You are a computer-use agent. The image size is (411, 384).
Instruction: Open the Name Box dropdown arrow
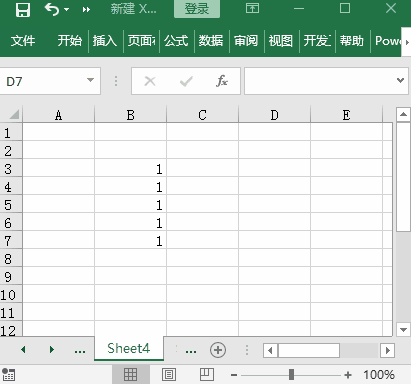click(90, 80)
